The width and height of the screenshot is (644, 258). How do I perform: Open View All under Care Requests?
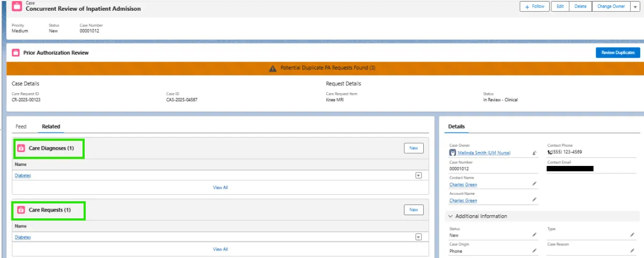pyautogui.click(x=220, y=249)
